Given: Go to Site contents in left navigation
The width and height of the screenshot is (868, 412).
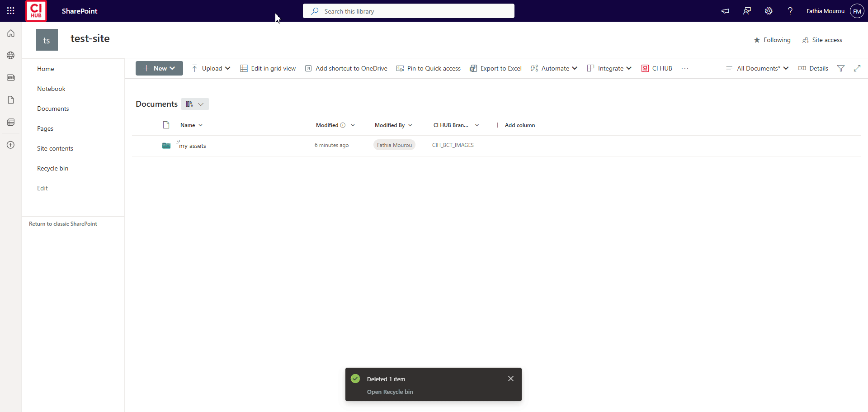Looking at the screenshot, I should click(55, 148).
